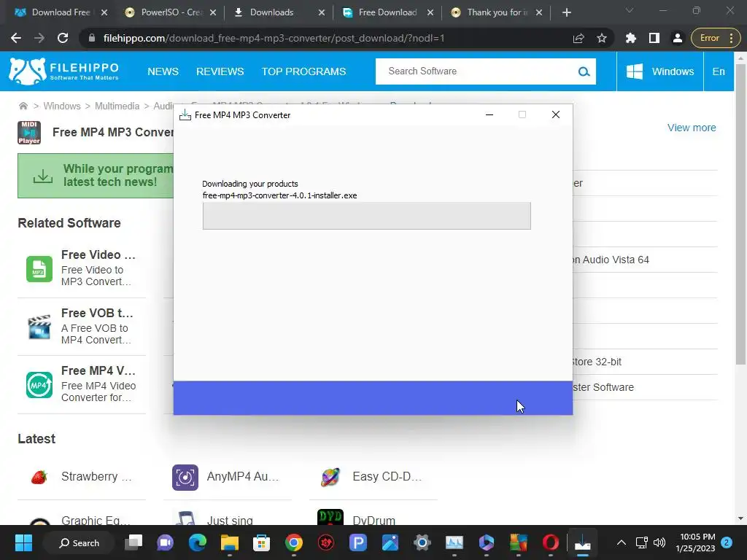Click the Free VOB to MP4 clapperboard icon

(x=39, y=327)
